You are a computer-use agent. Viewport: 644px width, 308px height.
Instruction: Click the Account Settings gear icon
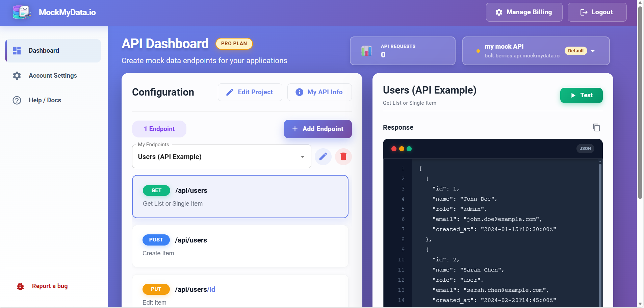tap(17, 76)
